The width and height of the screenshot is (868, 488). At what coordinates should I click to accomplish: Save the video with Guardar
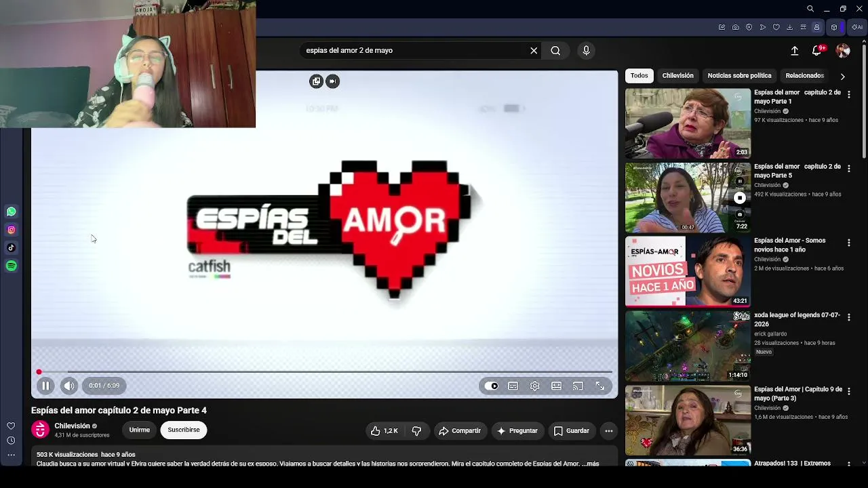tap(572, 431)
